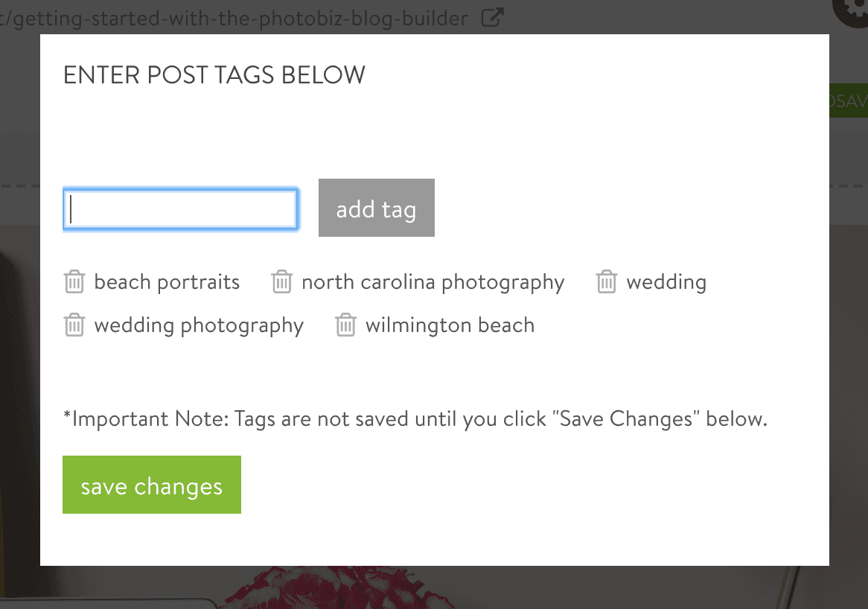The height and width of the screenshot is (609, 868).
Task: Select the "wilmington beach" tag label
Action: [x=449, y=325]
